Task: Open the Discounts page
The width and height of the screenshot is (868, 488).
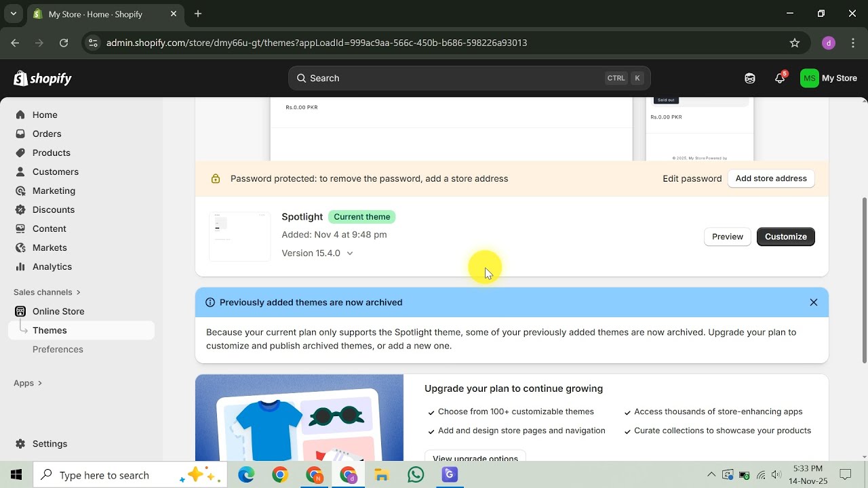Action: click(54, 209)
